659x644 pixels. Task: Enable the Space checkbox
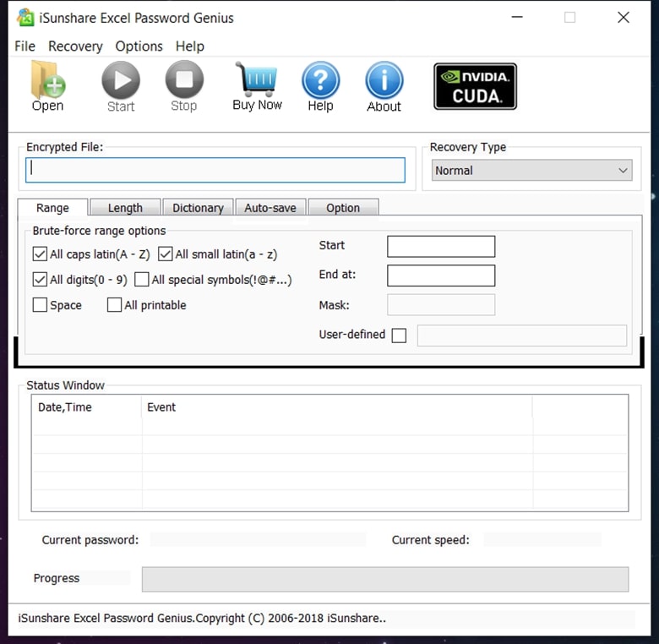click(40, 305)
